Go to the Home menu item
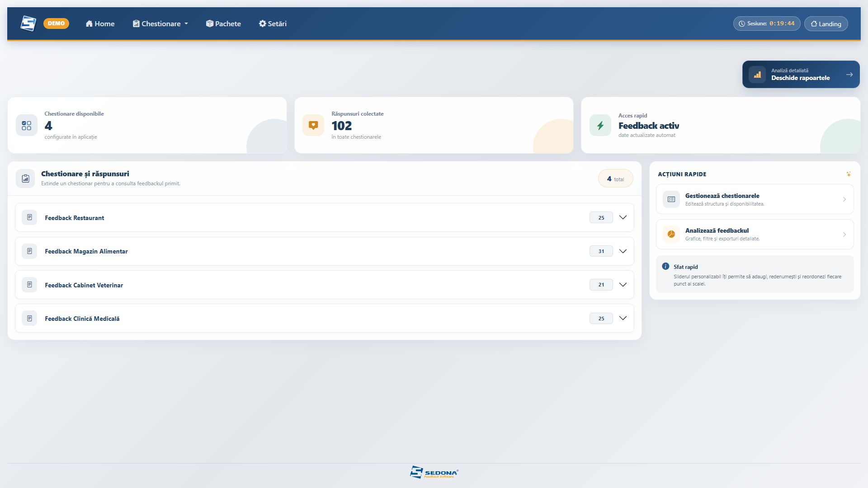 100,23
